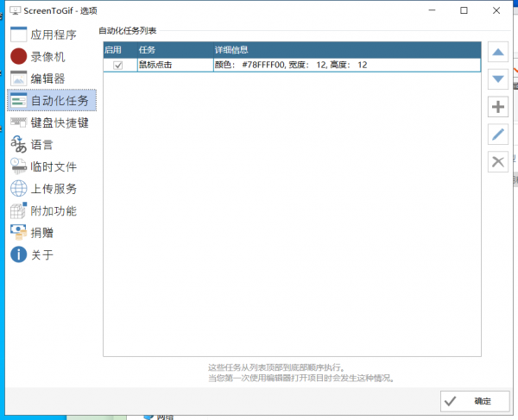Edit the selected task with pencil button
518x420 pixels.
pyautogui.click(x=498, y=135)
